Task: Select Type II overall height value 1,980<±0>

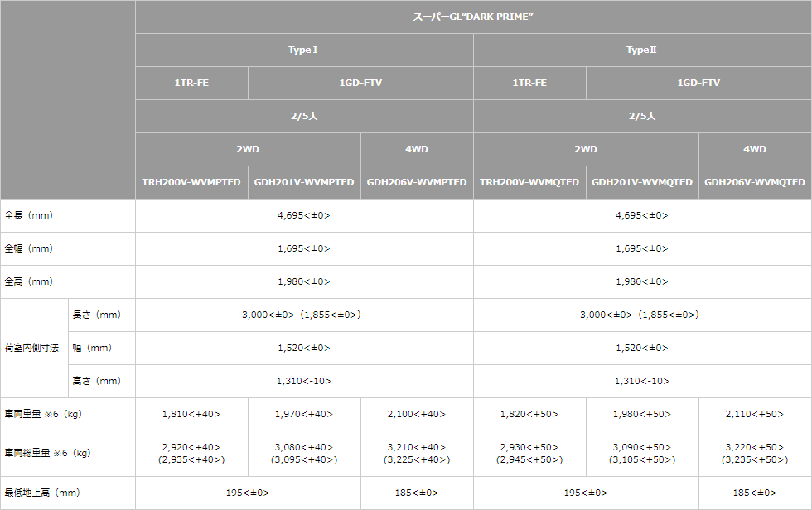Action: tap(642, 281)
